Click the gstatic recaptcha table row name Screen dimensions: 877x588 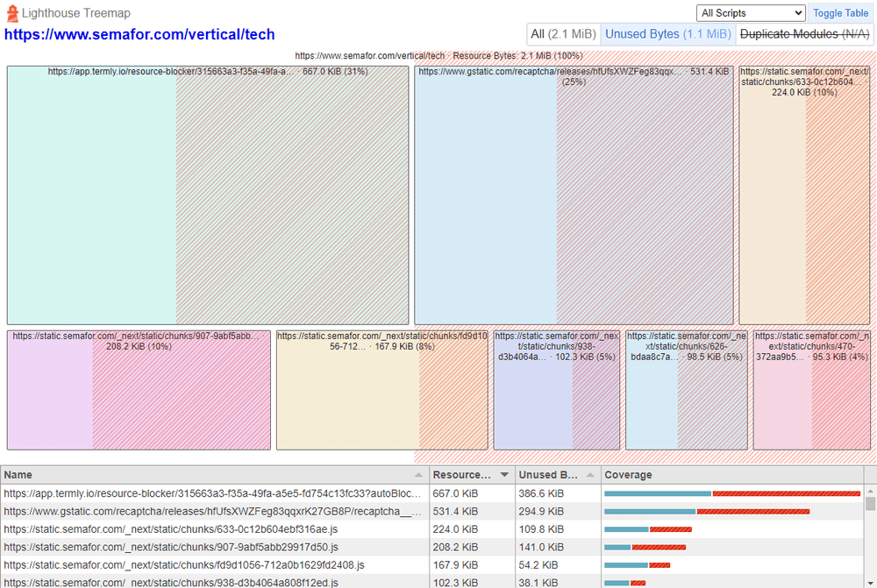pos(212,512)
